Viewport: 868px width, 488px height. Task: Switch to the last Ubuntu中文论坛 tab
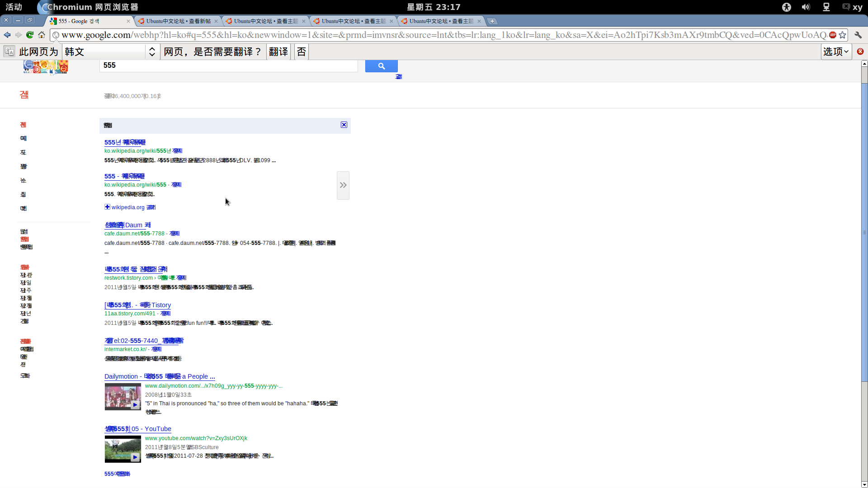tap(441, 21)
